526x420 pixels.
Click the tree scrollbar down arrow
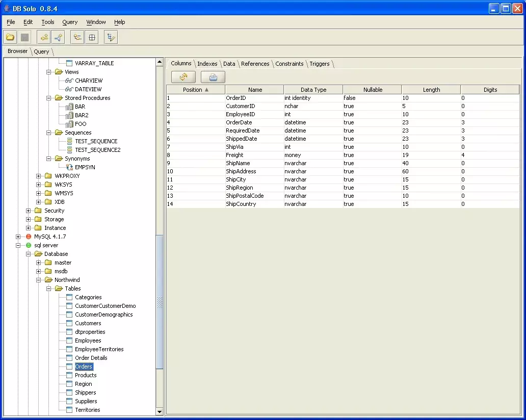click(160, 411)
